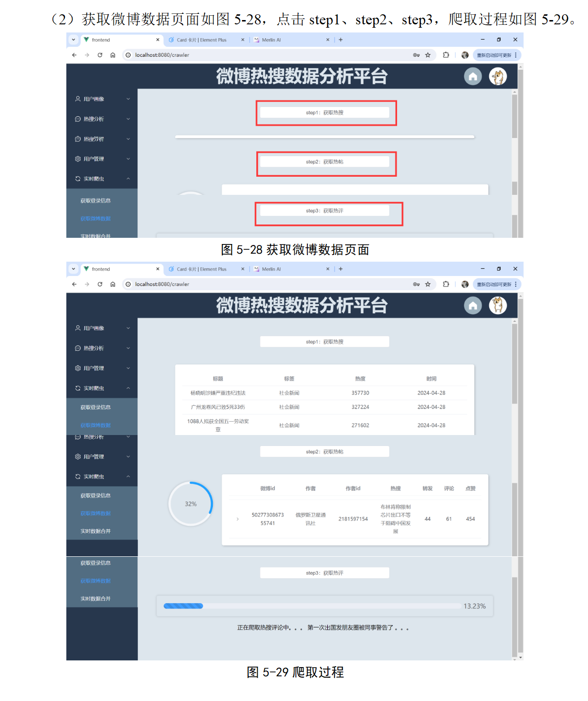Expand 用户管理 chevron in figure 5-28 sidebar
The image size is (588, 701).
[128, 159]
